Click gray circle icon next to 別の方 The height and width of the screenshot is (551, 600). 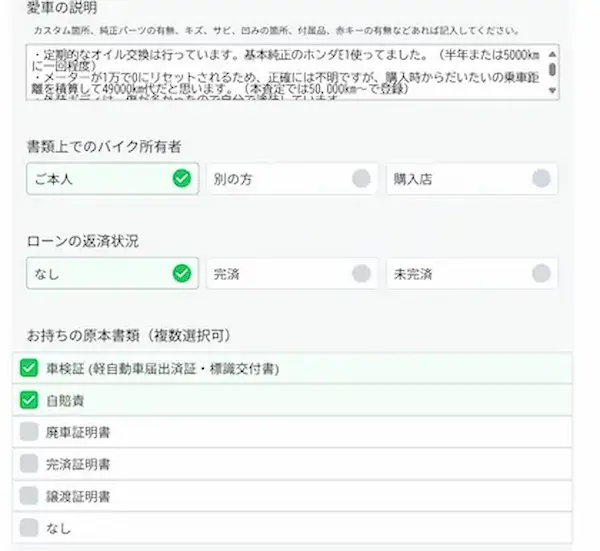point(361,179)
